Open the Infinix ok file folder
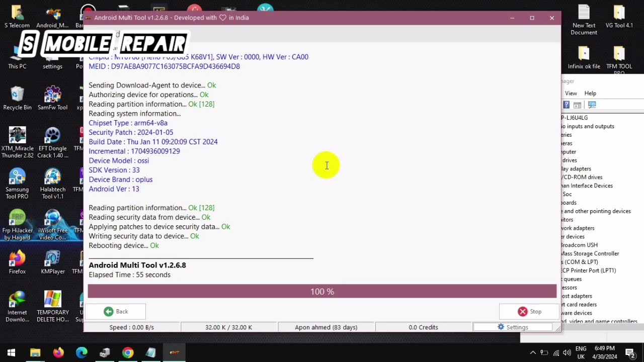 584,58
